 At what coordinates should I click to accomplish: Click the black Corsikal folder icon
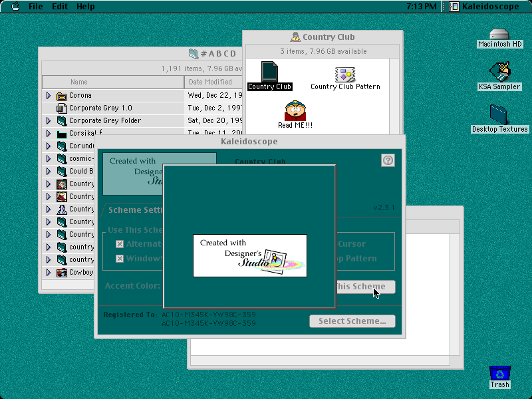[x=61, y=134]
